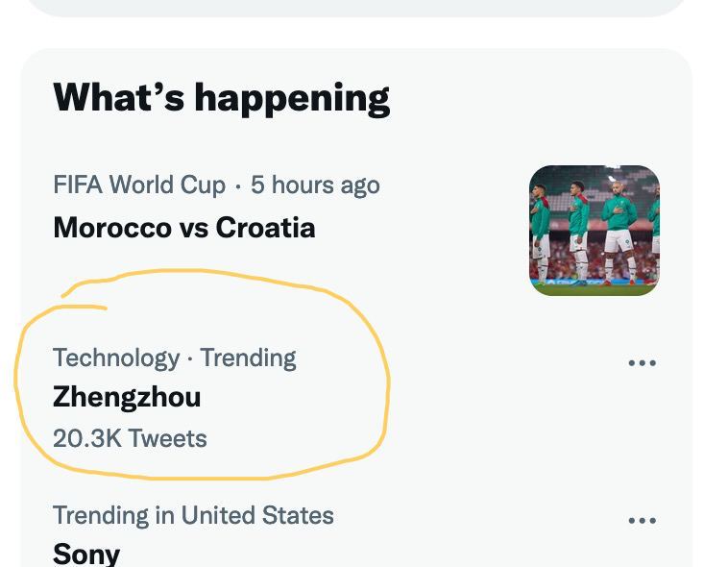The height and width of the screenshot is (567, 728).
Task: Open the Morocco vs Croatia headline
Action: (184, 228)
